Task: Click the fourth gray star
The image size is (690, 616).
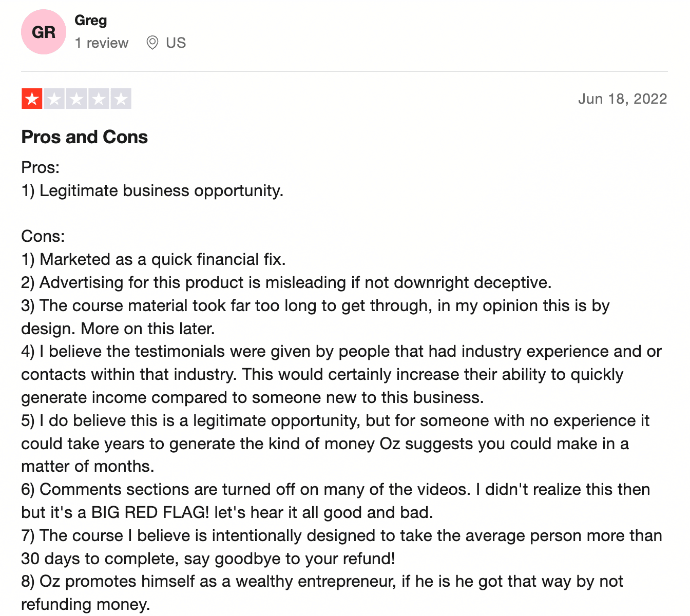Action: [x=99, y=99]
